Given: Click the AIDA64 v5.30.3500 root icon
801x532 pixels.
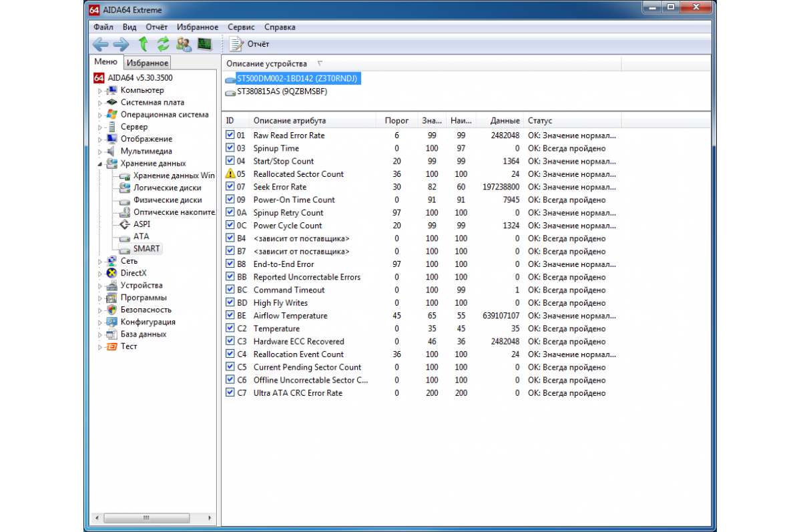Looking at the screenshot, I should click(99, 77).
